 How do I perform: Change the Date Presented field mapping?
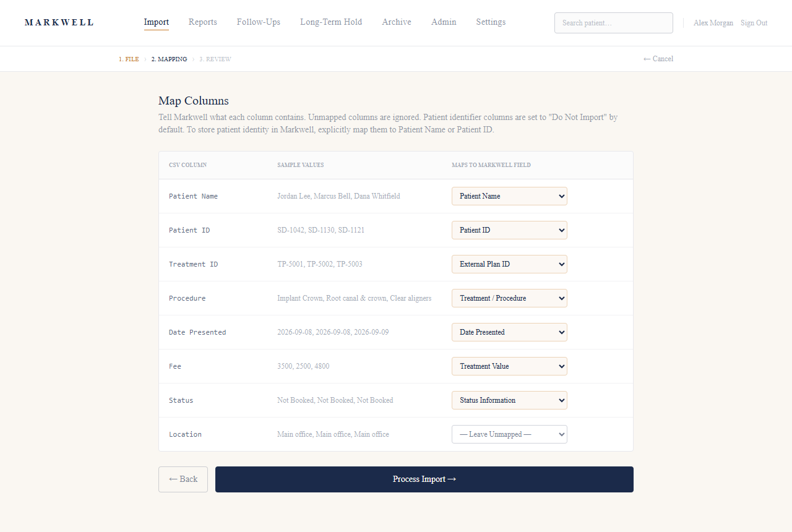click(x=509, y=332)
